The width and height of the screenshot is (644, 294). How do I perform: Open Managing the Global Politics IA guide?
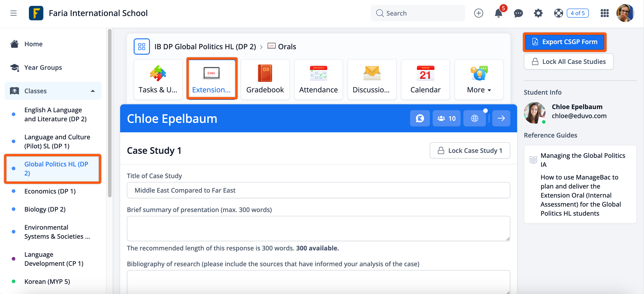(x=583, y=160)
